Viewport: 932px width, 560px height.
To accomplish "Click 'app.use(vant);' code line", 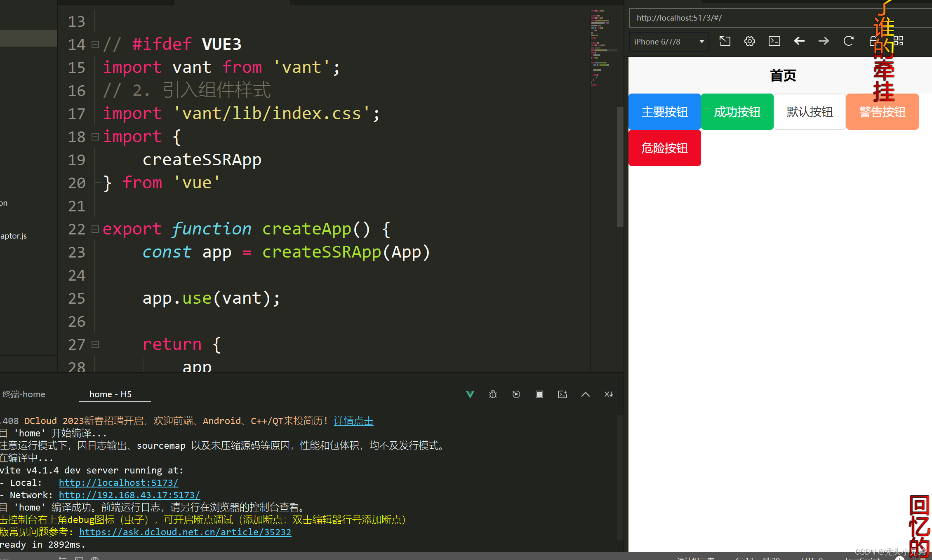I will tap(212, 298).
